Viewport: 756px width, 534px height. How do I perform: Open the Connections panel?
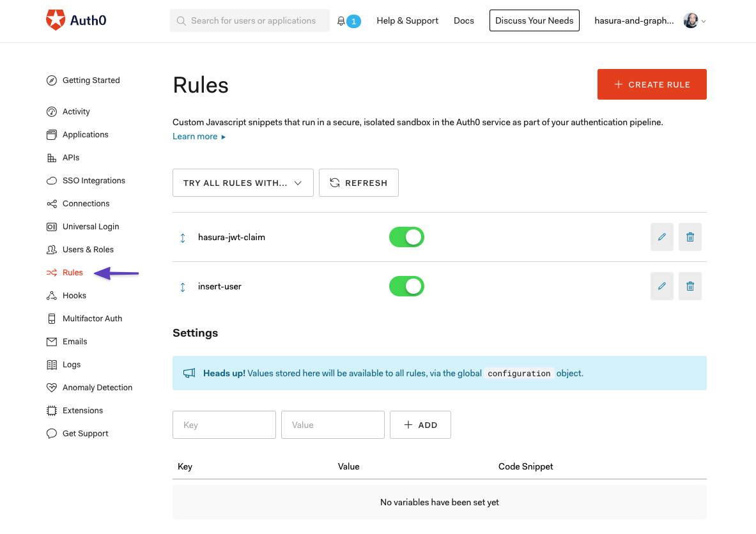point(85,203)
